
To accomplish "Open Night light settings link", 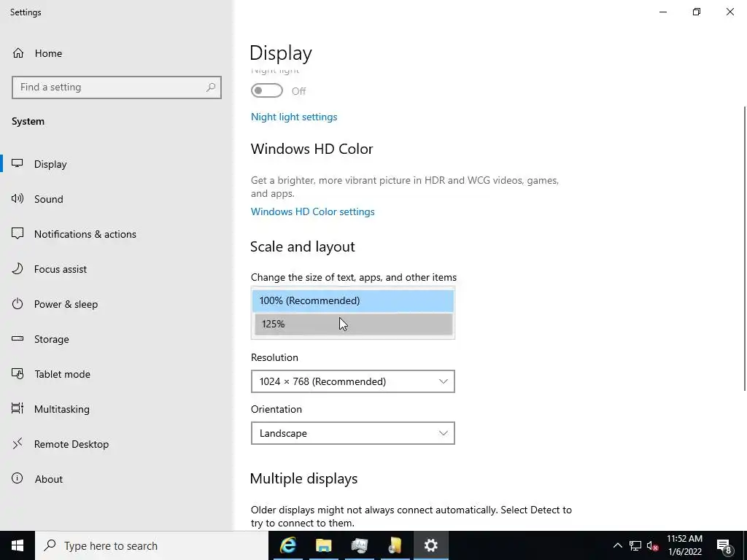I will click(294, 117).
